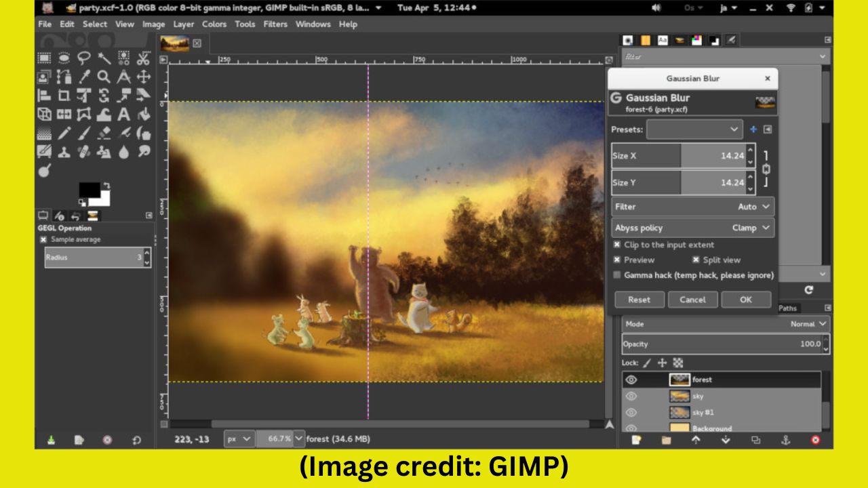Create a new layer
The image size is (868, 488).
pos(636,440)
